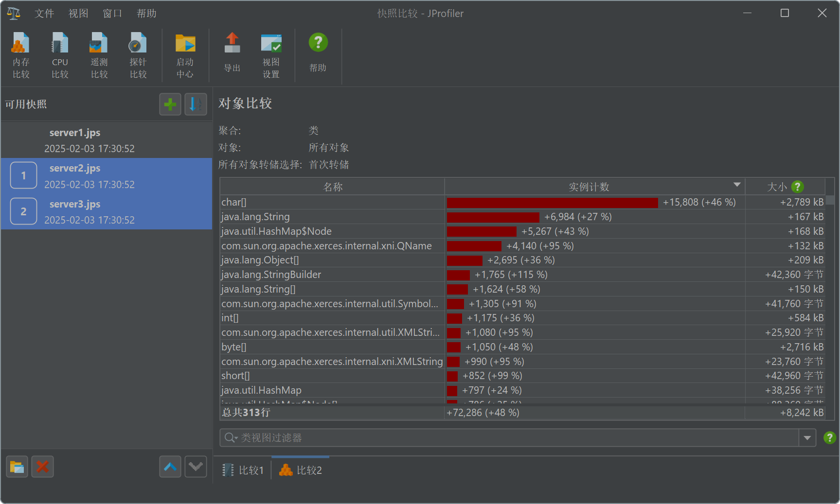Select the short[] row
The image size is (840, 504).
pos(523,376)
